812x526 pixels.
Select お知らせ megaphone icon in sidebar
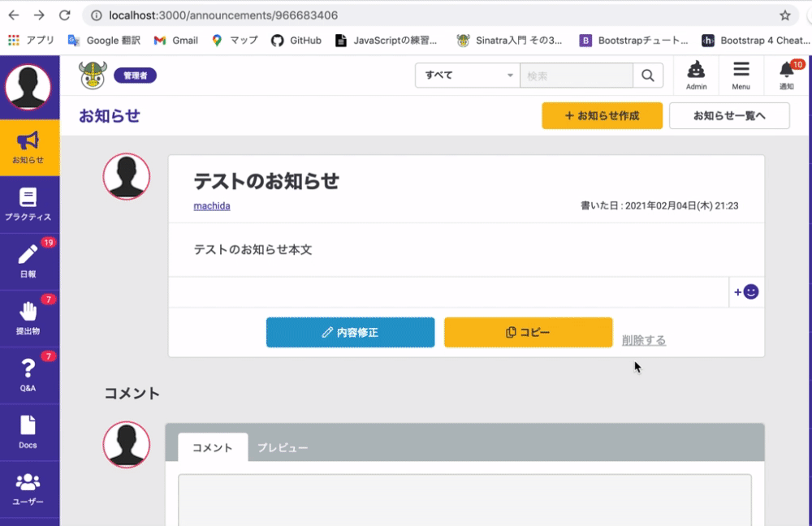pos(30,148)
